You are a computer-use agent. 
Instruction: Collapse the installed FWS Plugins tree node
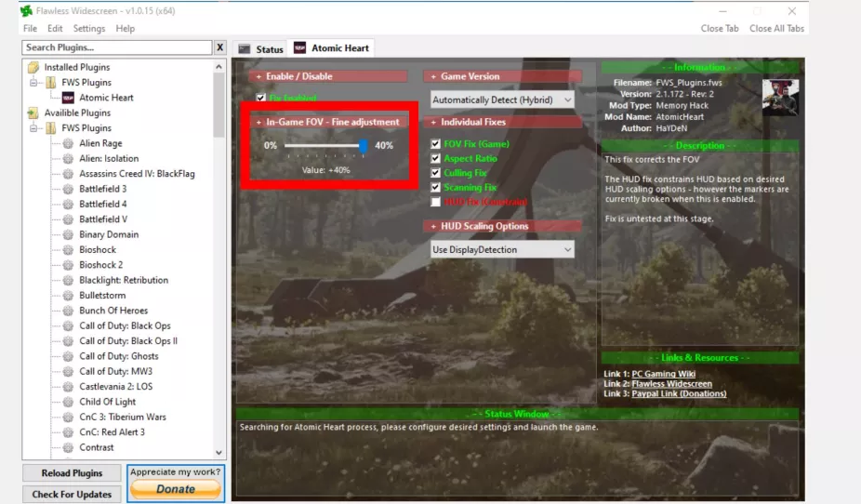tap(33, 83)
